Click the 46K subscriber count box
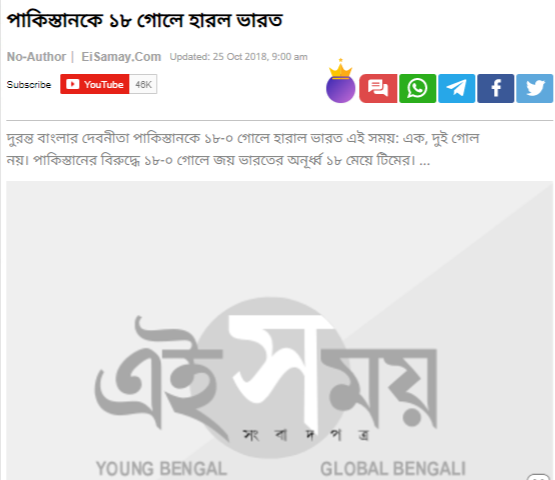Screen dimensions: 555x480 143,84
